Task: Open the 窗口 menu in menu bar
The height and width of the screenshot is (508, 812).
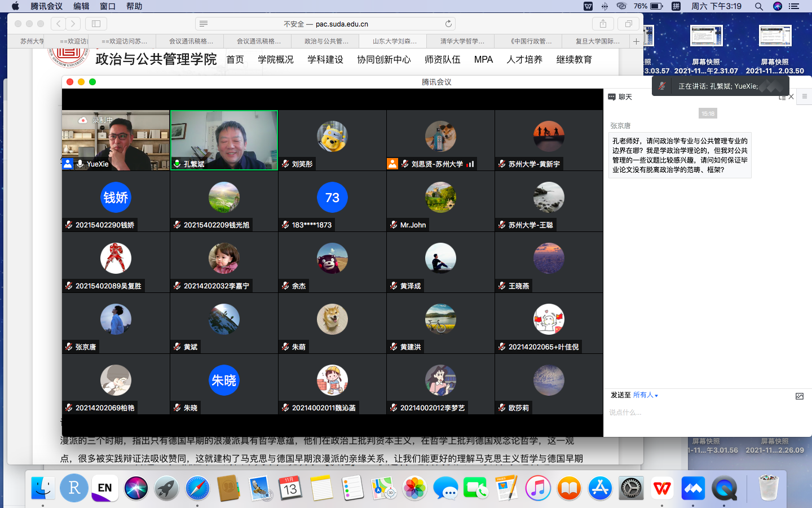Action: 107,6
